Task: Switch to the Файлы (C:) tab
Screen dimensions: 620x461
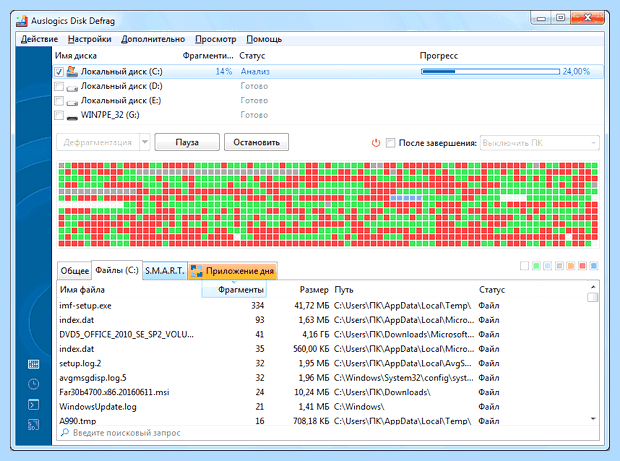Action: point(117,270)
